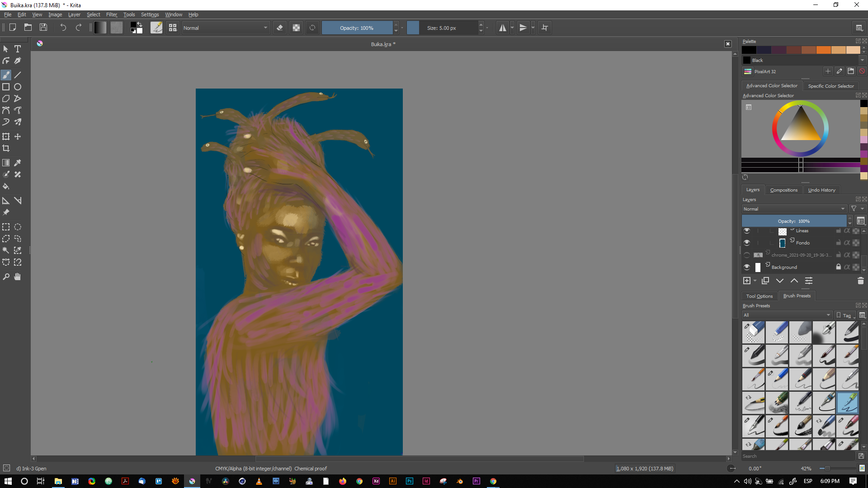The width and height of the screenshot is (868, 488).
Task: Select the Bezier Curve tool
Action: pos(6,110)
